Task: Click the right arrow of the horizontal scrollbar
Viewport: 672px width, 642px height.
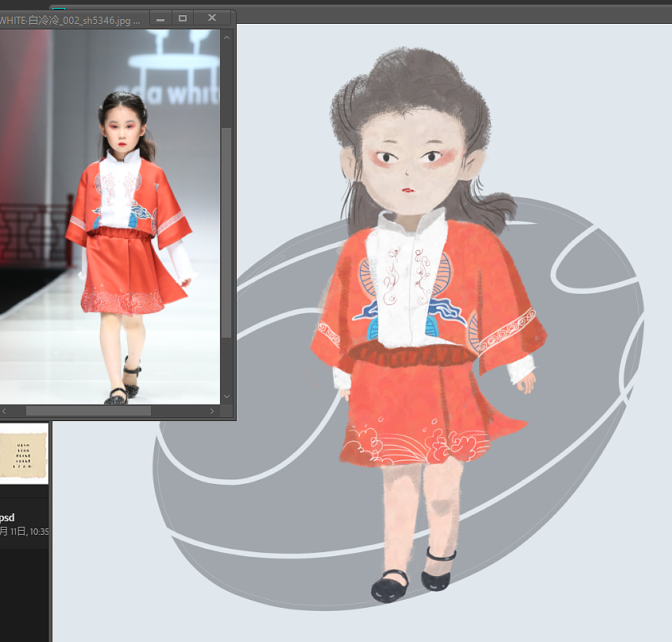Action: pyautogui.click(x=211, y=412)
